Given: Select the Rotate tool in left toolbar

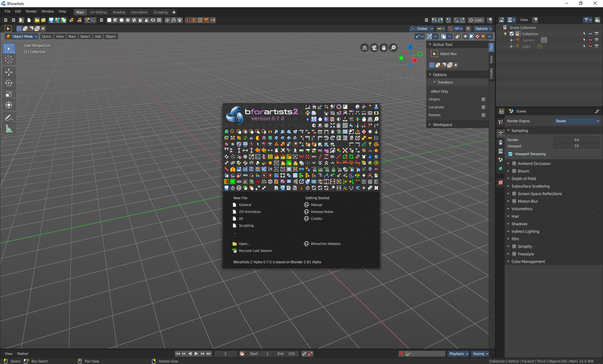Looking at the screenshot, I should point(9,83).
